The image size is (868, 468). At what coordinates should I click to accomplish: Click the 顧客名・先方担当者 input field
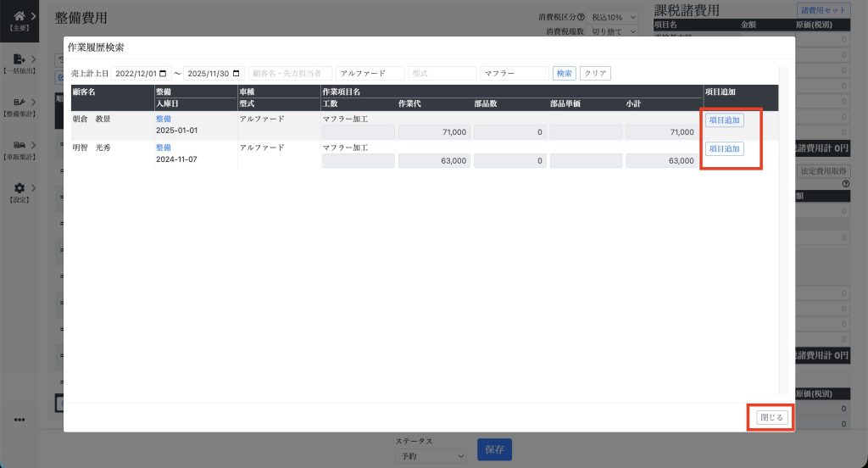coord(289,74)
